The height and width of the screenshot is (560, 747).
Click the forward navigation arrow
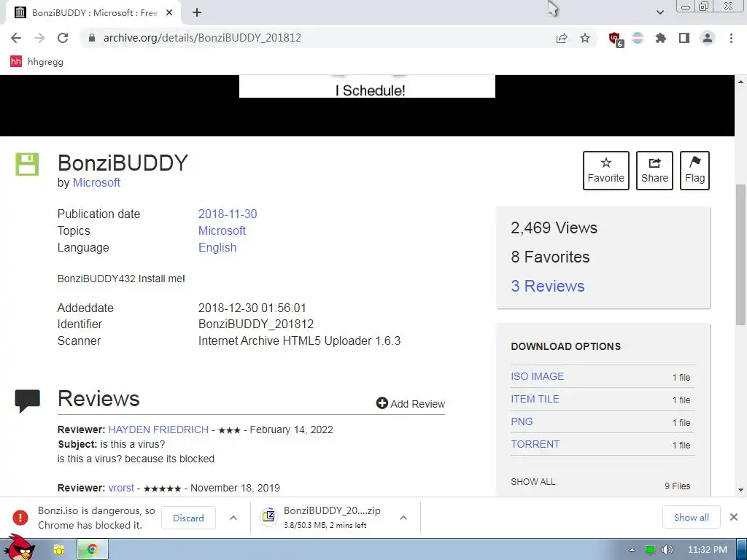39,38
